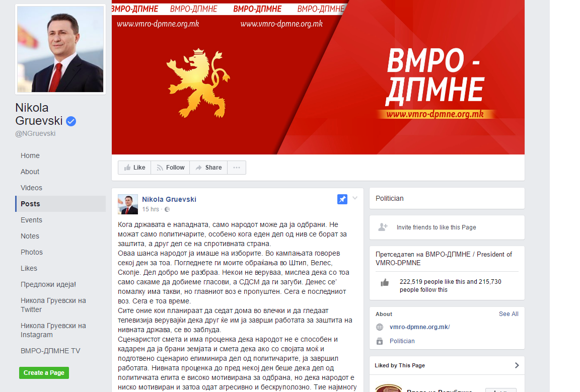Open the vmro-dpmne.org.mk/ website link

pos(419,327)
